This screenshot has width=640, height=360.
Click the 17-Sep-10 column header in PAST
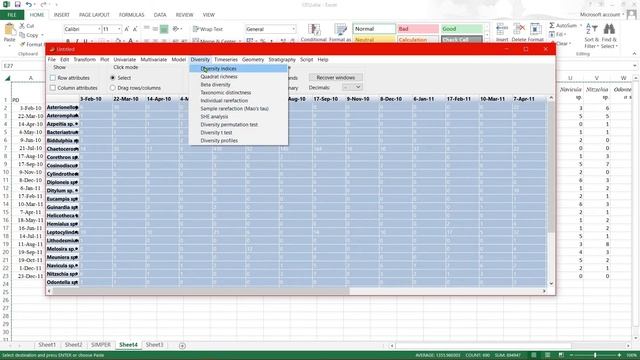(x=326, y=99)
